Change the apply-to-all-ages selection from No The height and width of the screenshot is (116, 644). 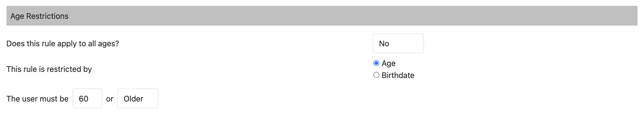tap(398, 43)
